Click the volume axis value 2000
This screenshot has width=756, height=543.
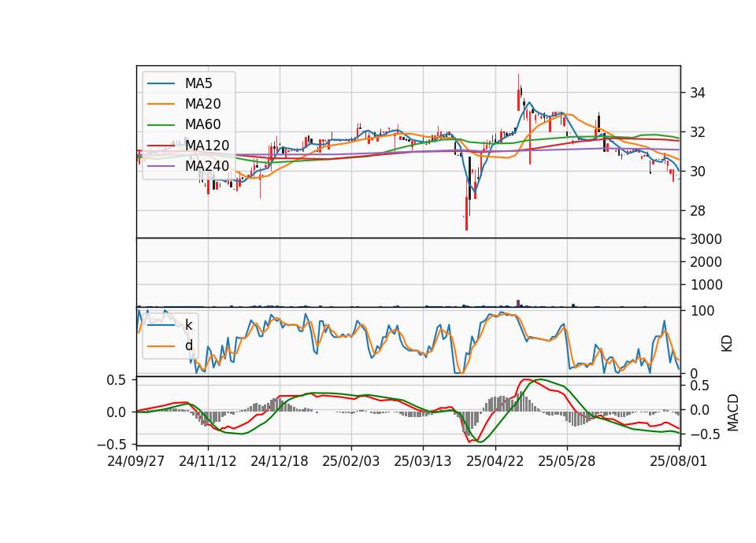pyautogui.click(x=706, y=262)
